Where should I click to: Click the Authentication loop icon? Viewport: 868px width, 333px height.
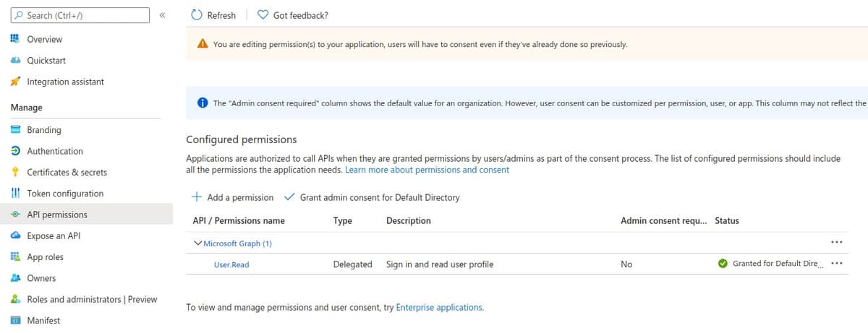(15, 151)
